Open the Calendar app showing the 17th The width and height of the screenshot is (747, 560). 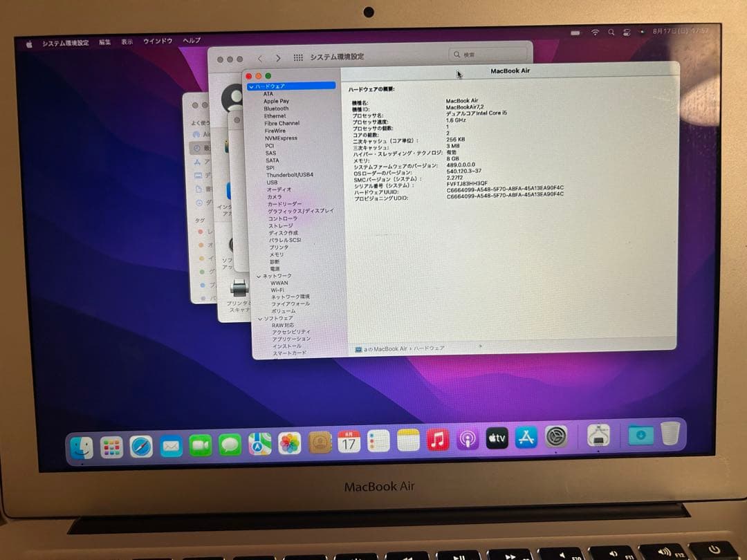click(x=349, y=443)
